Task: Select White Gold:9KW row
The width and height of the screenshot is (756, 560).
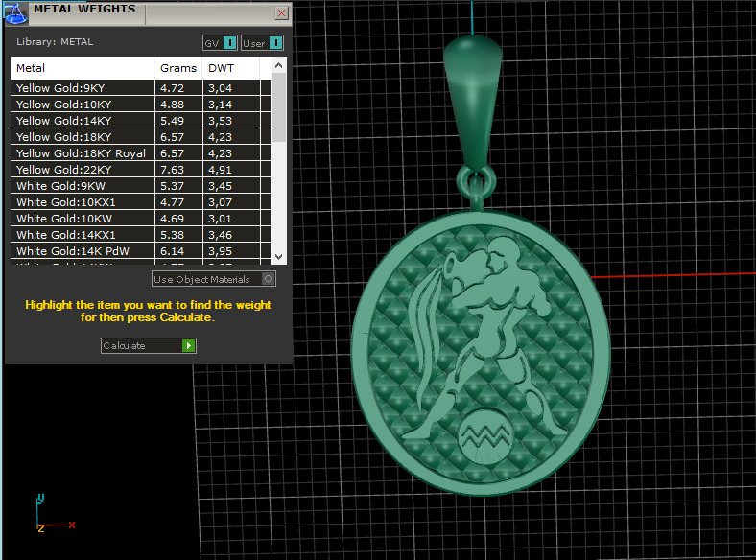Action: (140, 186)
